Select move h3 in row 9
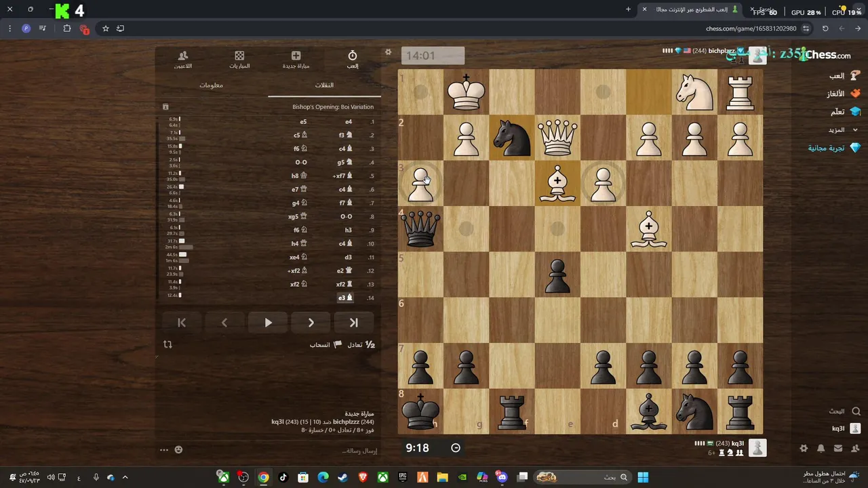Image resolution: width=868 pixels, height=488 pixels. [x=348, y=230]
